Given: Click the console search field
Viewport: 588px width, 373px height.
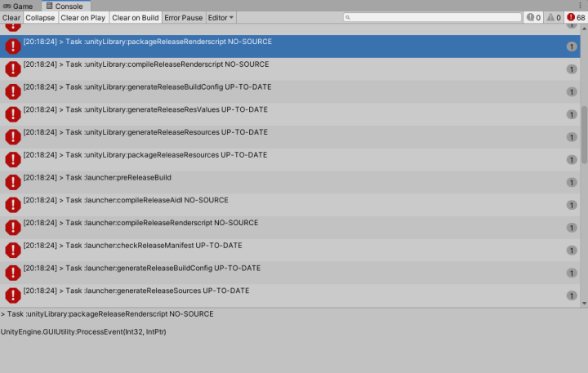Looking at the screenshot, I should 433,17.
